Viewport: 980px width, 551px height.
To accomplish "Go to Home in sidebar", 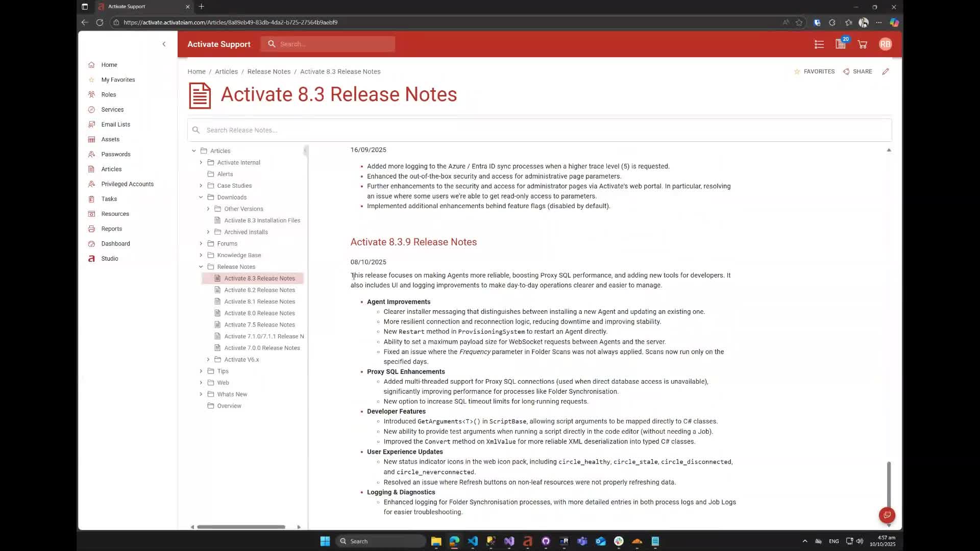I will point(109,65).
